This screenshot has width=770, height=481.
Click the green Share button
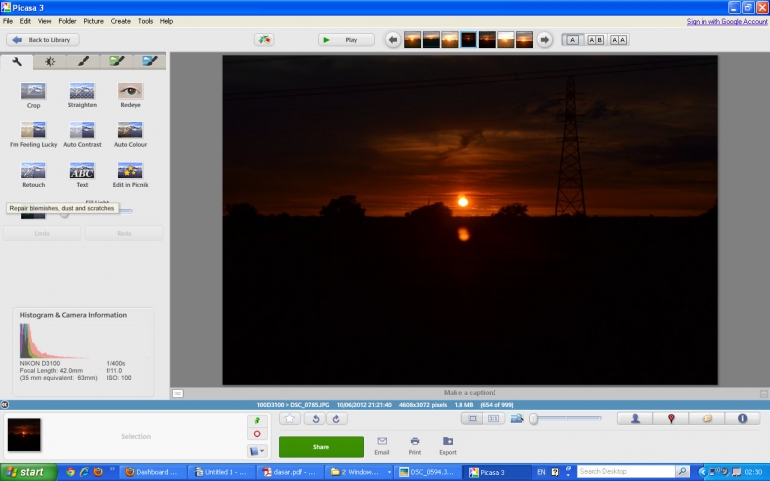click(321, 447)
